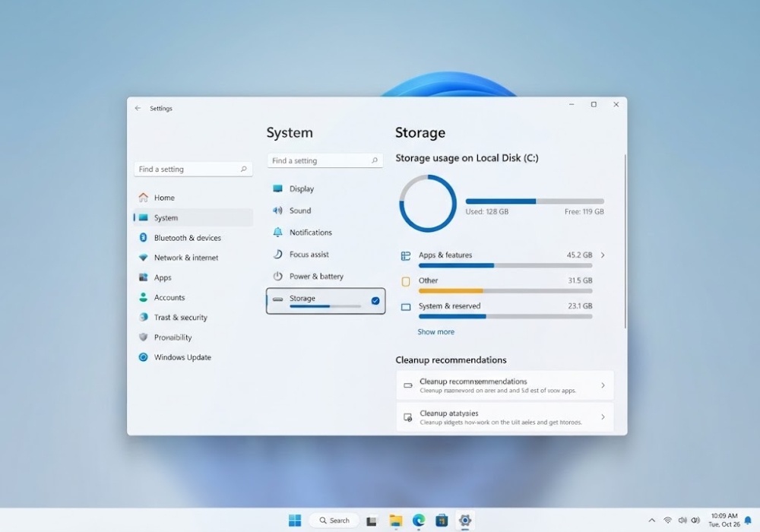Open Cleanup atatyaies via its chevron

603,416
